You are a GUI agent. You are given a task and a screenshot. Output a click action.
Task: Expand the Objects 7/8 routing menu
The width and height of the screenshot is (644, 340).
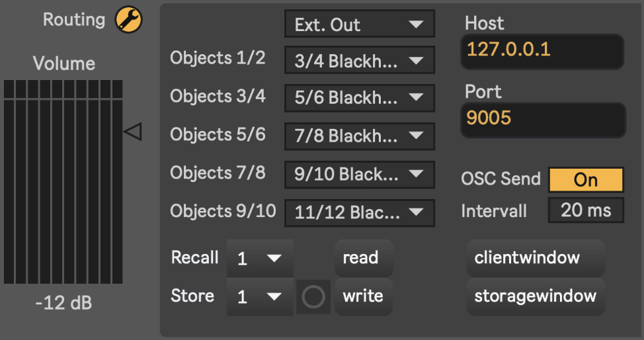click(x=360, y=175)
